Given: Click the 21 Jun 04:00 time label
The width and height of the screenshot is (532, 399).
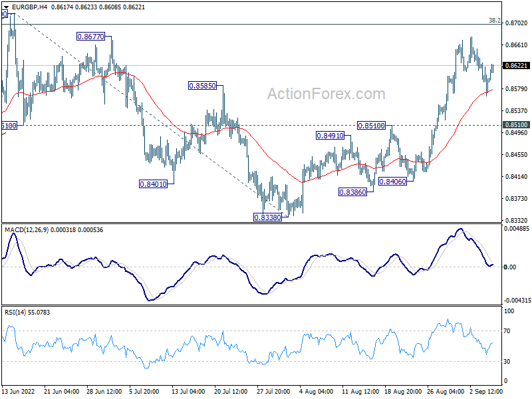Looking at the screenshot, I should 61,391.
